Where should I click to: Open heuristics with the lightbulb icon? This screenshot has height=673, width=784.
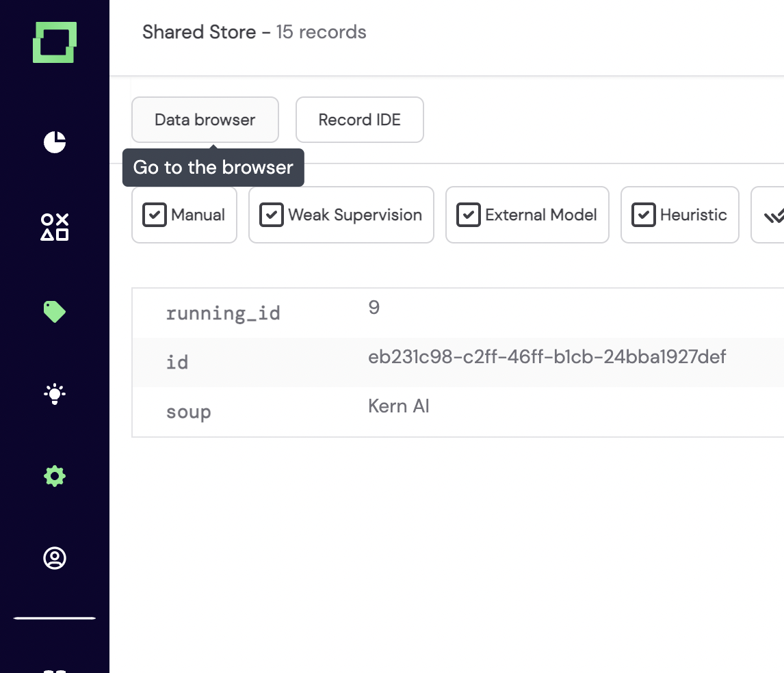pyautogui.click(x=54, y=393)
